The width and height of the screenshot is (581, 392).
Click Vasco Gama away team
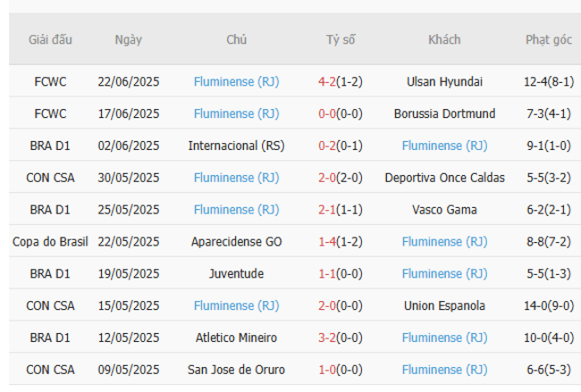tap(444, 210)
